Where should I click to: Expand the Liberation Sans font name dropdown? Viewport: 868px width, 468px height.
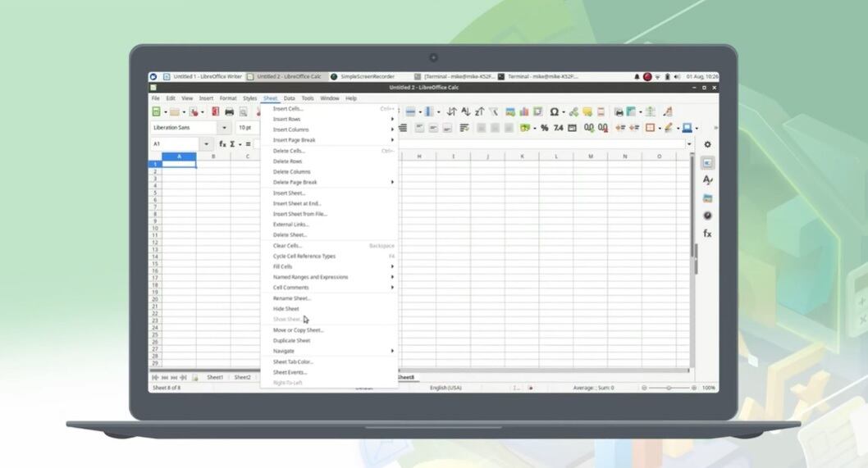(x=224, y=128)
